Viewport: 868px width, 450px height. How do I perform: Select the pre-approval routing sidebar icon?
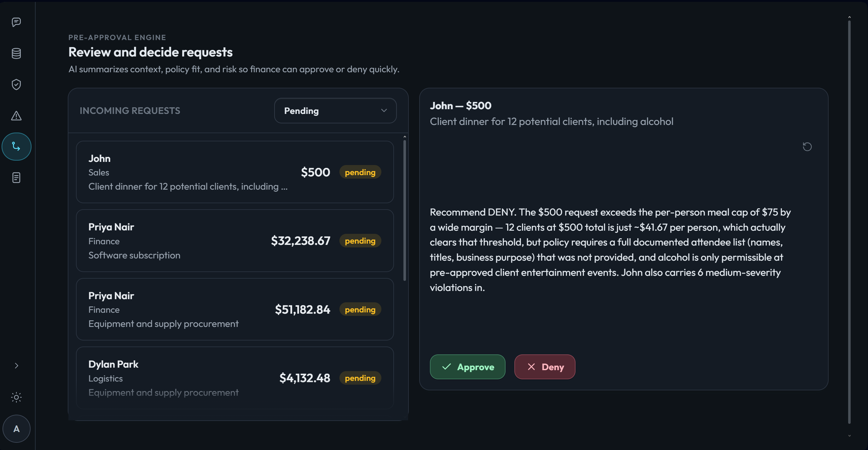tap(16, 146)
